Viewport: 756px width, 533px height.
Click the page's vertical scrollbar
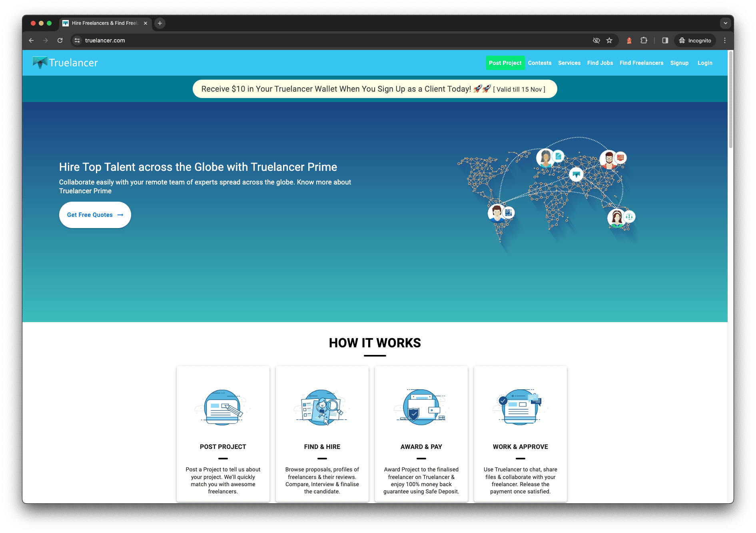(730, 100)
